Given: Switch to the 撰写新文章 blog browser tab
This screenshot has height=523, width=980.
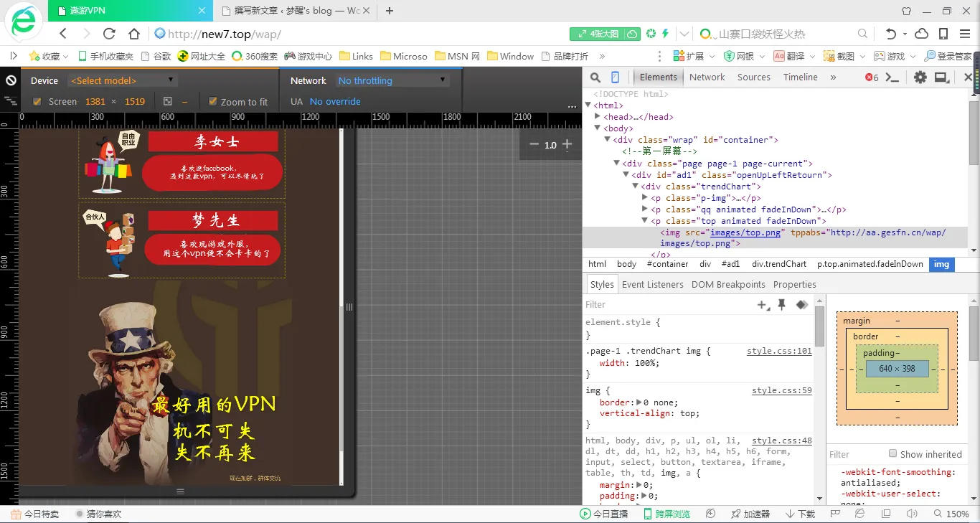Looking at the screenshot, I should pos(296,11).
